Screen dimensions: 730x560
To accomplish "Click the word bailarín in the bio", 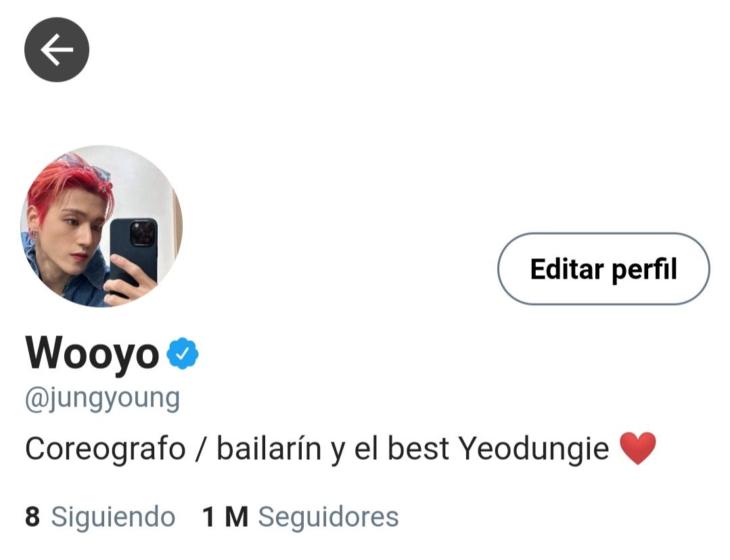I will [x=269, y=449].
